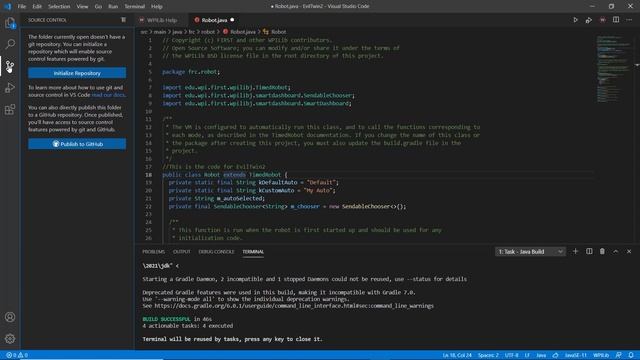640x360 pixels.
Task: Click WPILib status bar item
Action: point(601,355)
